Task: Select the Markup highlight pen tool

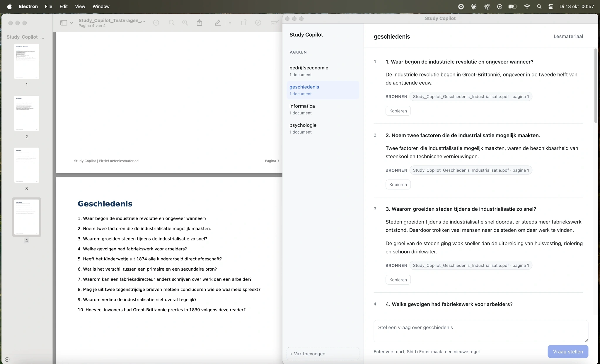Action: point(218,23)
